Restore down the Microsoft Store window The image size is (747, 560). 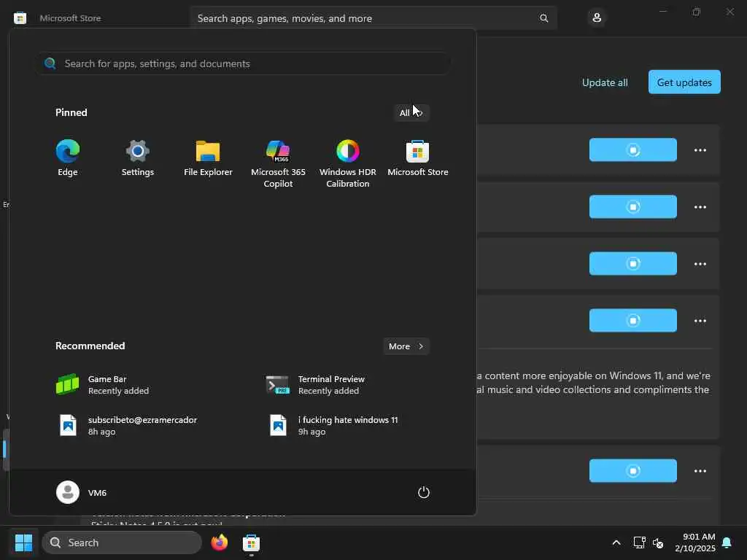click(696, 12)
